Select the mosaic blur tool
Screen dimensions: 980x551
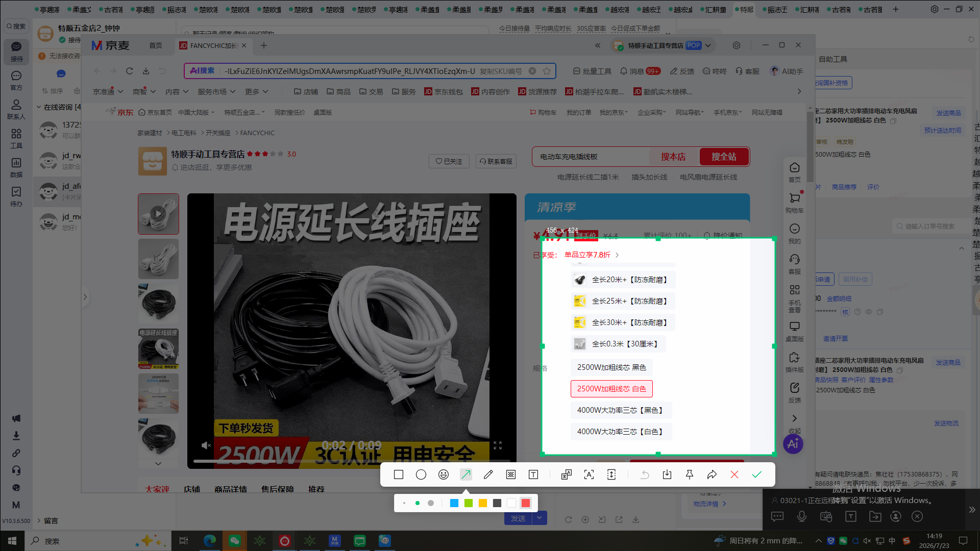(511, 474)
